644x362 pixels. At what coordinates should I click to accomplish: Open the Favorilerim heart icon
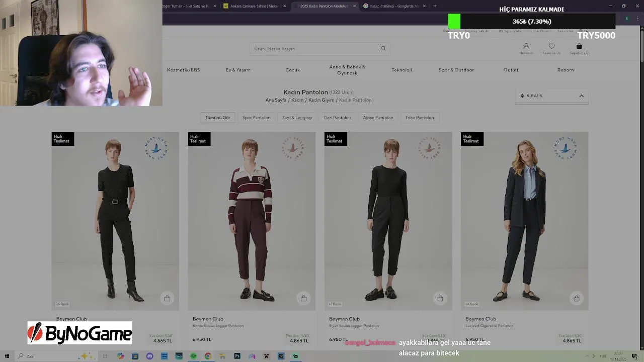tap(551, 46)
